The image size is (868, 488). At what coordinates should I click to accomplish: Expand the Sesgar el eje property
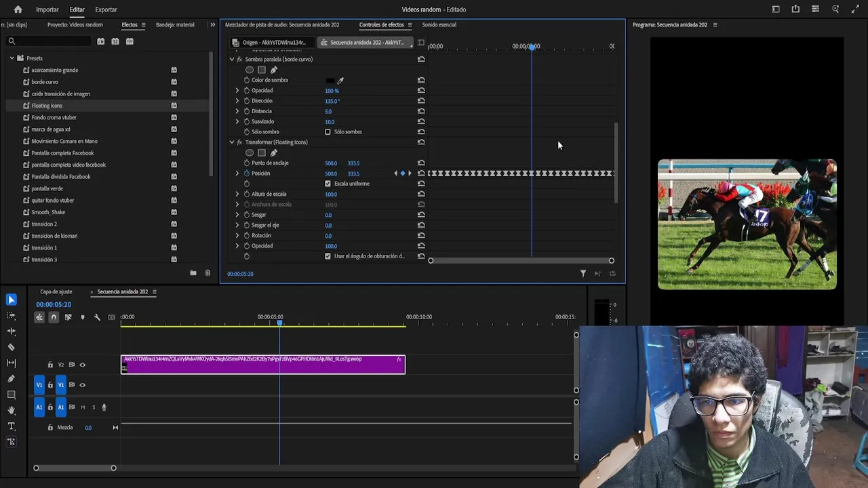(237, 225)
